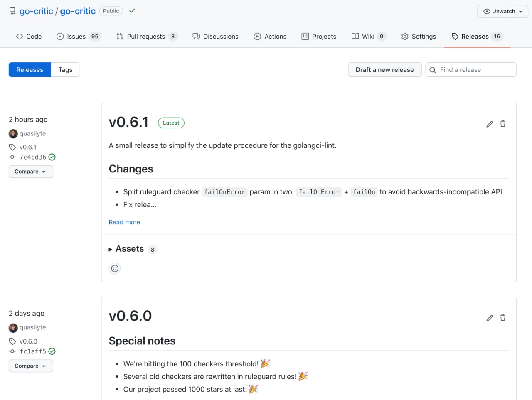
Task: Open the go-critic organization link
Action: click(x=36, y=11)
